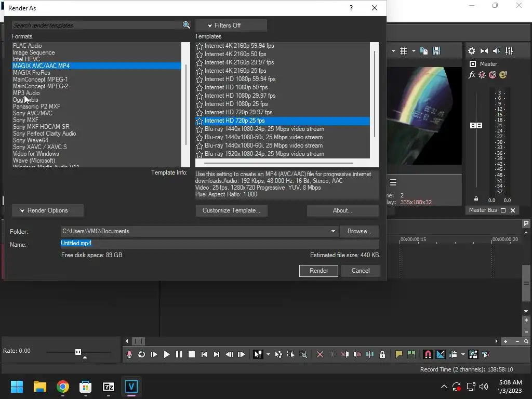Screen dimensions: 532x399
Task: Insert a region with the green icon
Action: pyautogui.click(x=411, y=354)
